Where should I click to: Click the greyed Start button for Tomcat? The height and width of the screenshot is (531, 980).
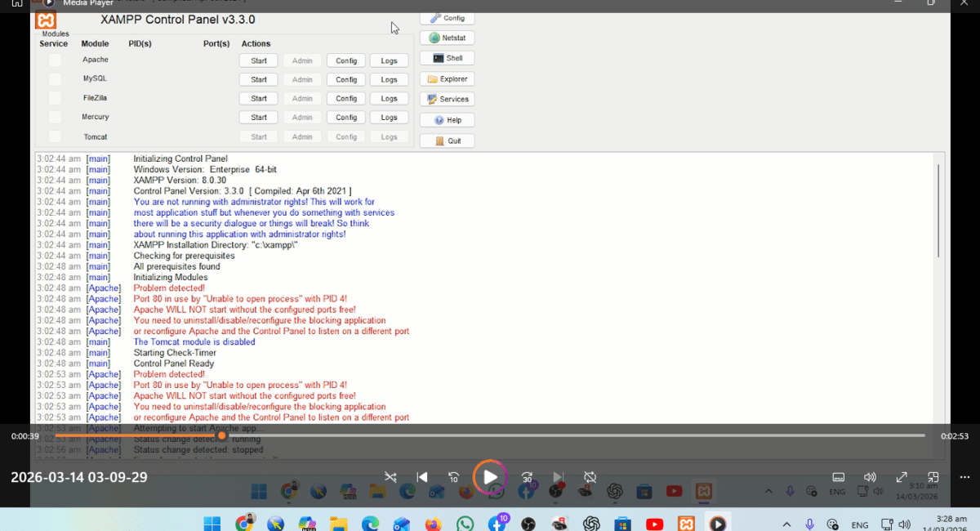[259, 136]
